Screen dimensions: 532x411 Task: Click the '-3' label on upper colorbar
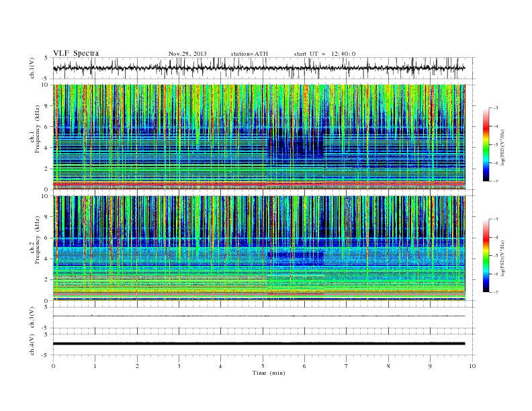click(496, 108)
